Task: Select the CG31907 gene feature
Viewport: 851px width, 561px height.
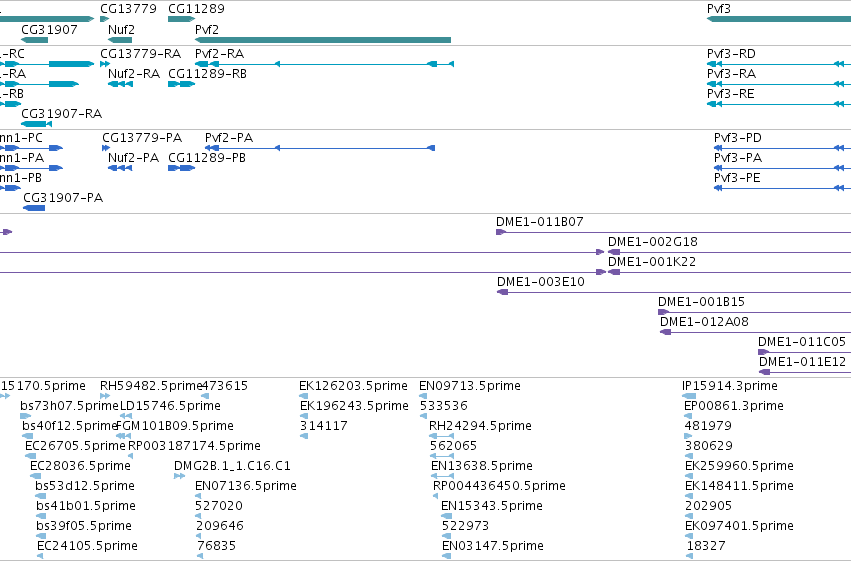Action: click(x=35, y=40)
